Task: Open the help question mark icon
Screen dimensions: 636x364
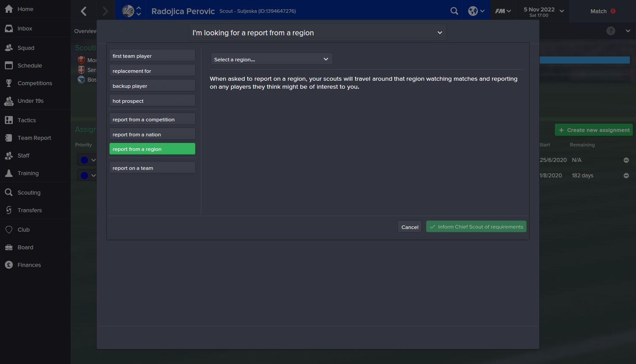Action: tap(611, 31)
